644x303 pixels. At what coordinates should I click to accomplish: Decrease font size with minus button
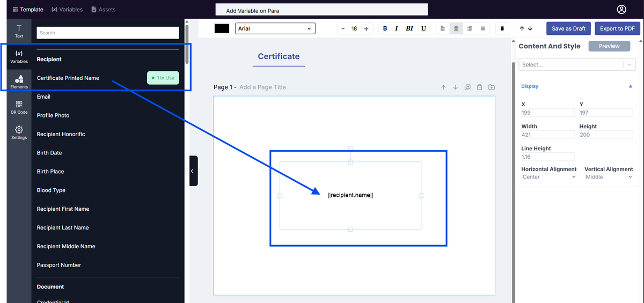point(343,28)
